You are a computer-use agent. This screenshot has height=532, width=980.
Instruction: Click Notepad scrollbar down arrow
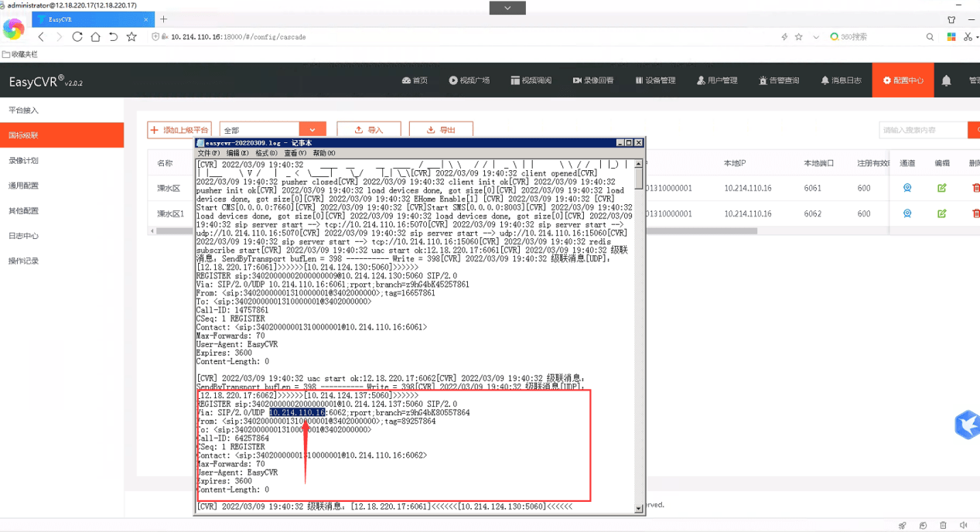(x=639, y=508)
